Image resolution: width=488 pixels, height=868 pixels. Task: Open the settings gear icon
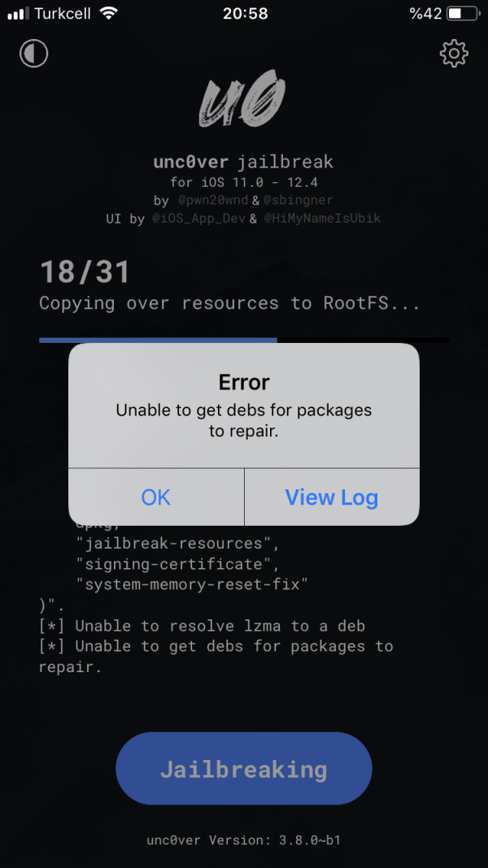point(454,53)
